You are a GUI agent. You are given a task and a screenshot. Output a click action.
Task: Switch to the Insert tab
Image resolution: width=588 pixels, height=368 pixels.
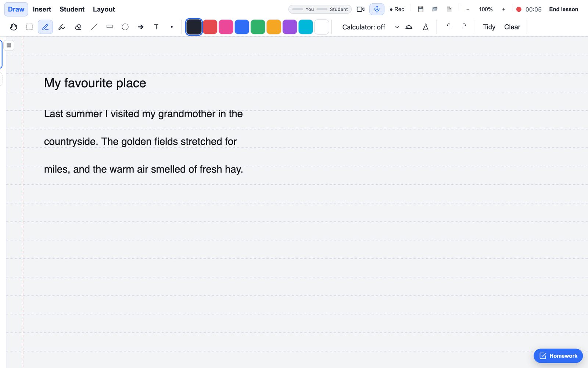coord(42,9)
